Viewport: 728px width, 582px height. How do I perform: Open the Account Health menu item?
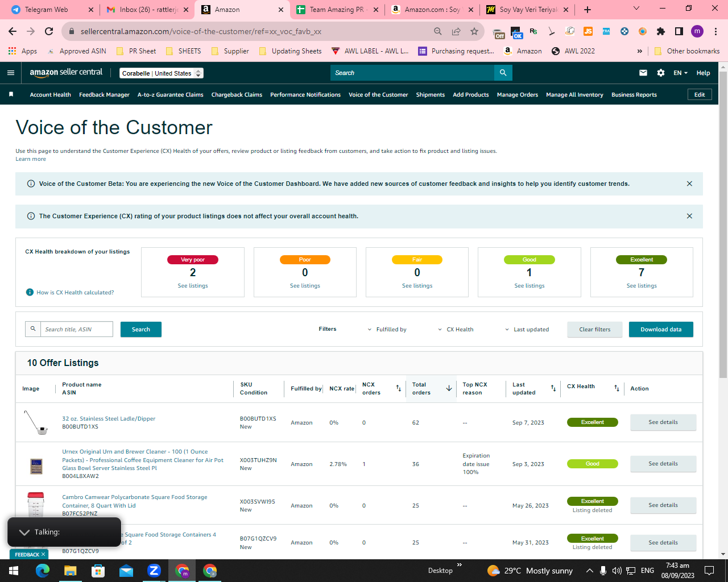click(x=51, y=94)
